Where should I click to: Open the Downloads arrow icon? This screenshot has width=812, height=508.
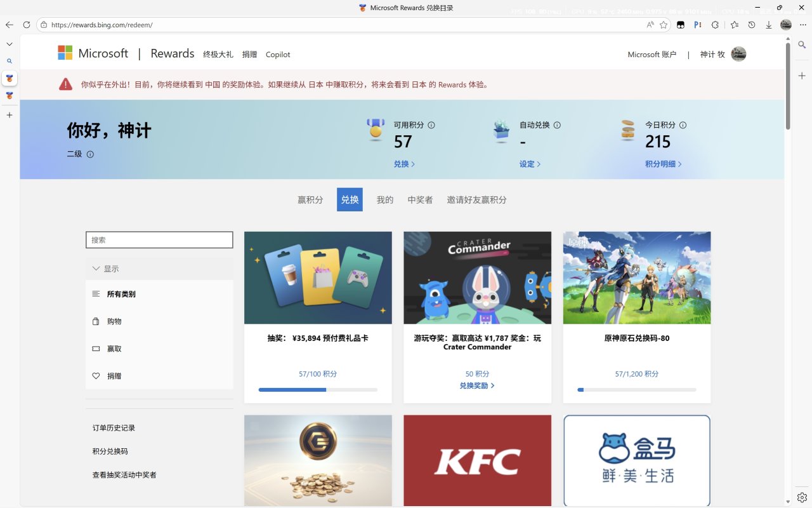(x=769, y=25)
